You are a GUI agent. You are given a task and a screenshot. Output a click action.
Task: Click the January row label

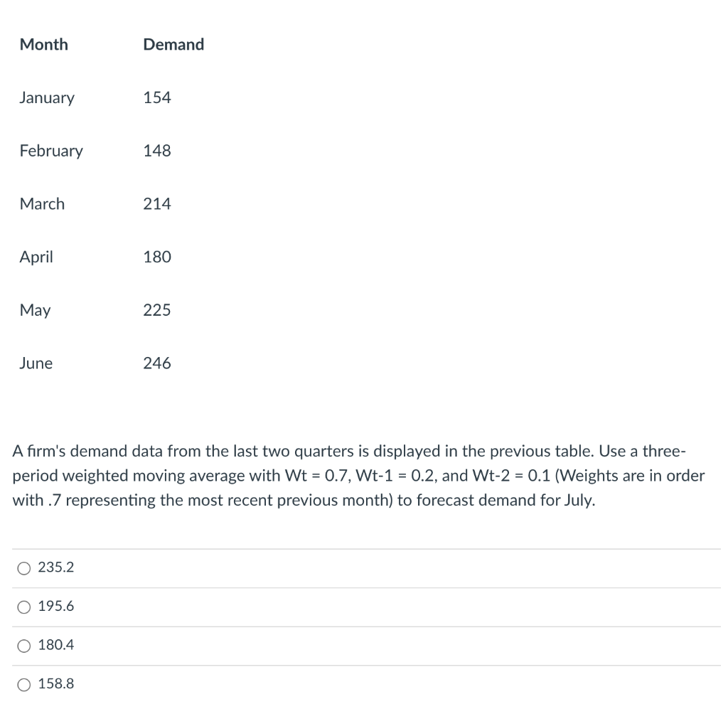[47, 98]
